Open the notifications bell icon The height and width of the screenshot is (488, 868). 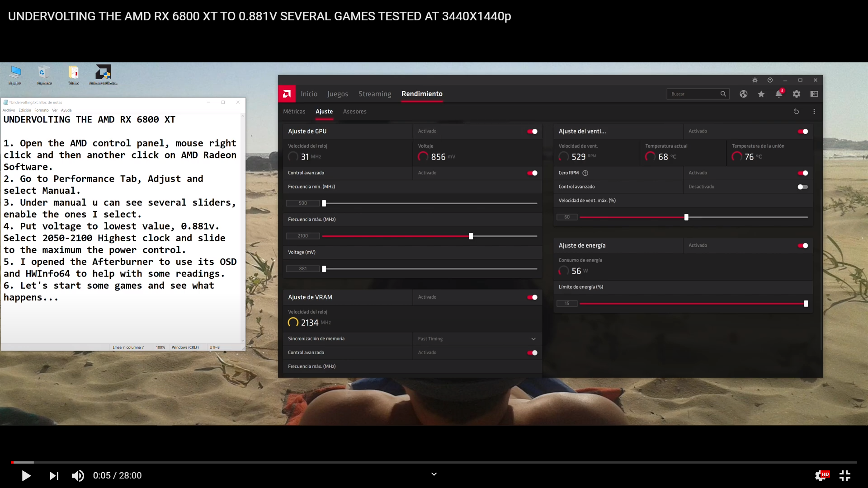pyautogui.click(x=779, y=94)
